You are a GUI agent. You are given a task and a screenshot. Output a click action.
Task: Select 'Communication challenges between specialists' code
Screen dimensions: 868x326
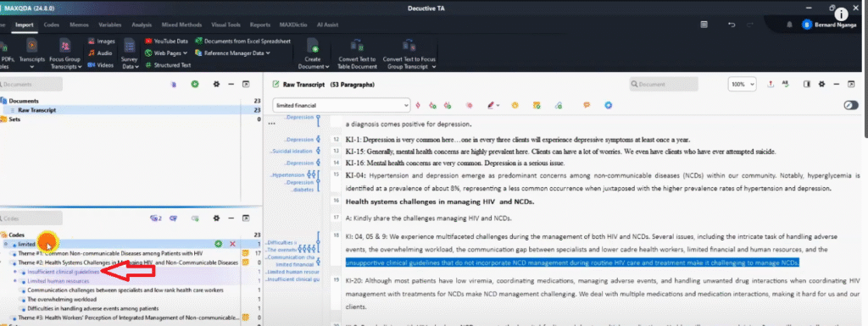(125, 290)
